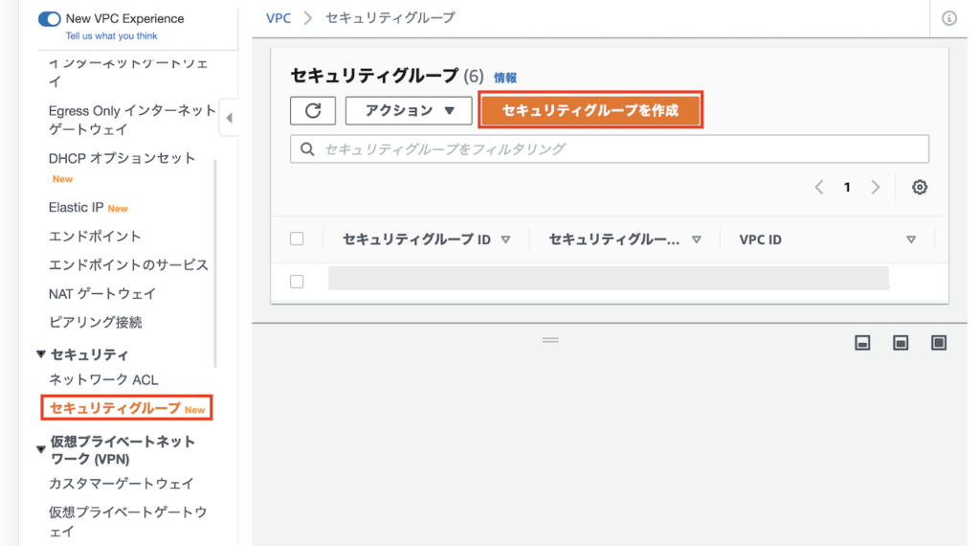The width and height of the screenshot is (980, 546).
Task: Toggle the New VPC Experience switch
Action: 49,18
